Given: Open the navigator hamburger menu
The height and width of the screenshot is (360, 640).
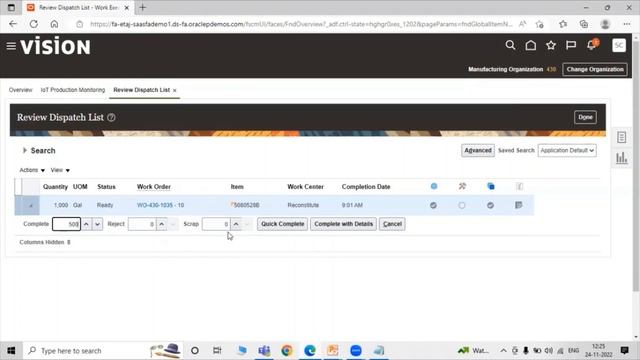Looking at the screenshot, I should [x=11, y=46].
